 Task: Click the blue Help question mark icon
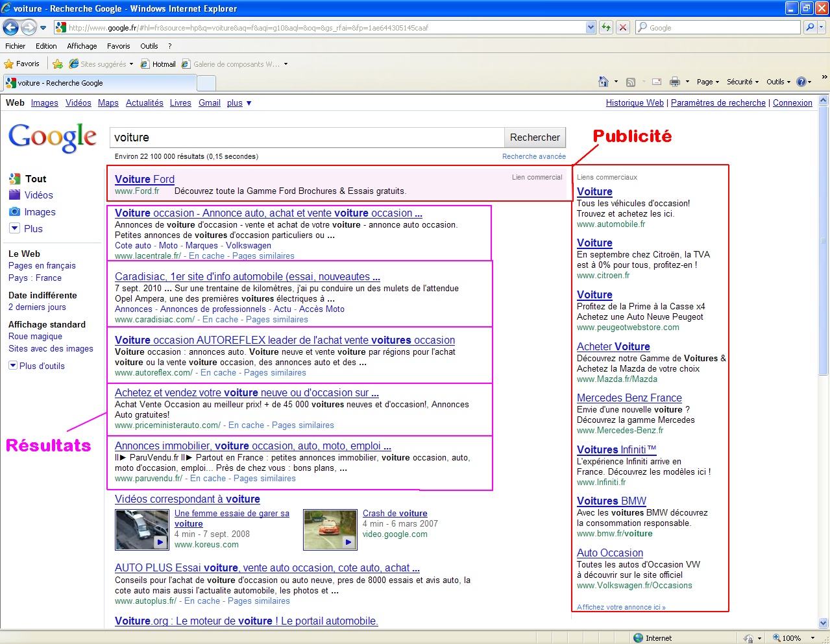point(801,82)
